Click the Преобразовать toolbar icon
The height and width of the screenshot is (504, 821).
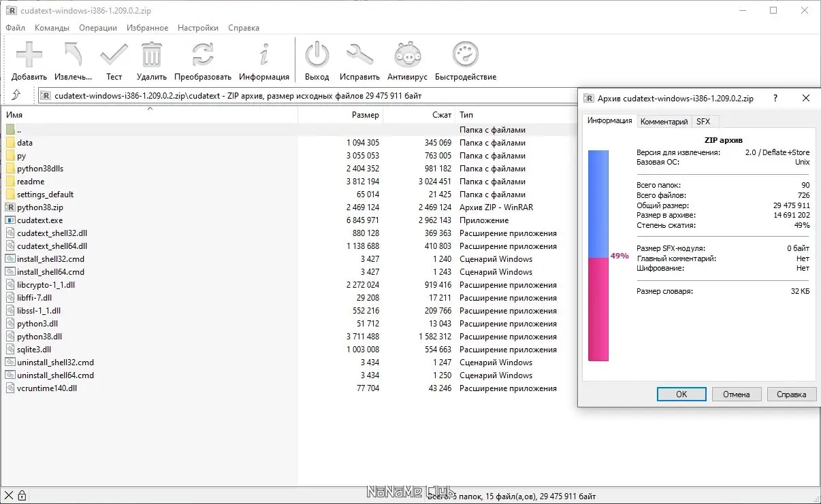tap(202, 55)
